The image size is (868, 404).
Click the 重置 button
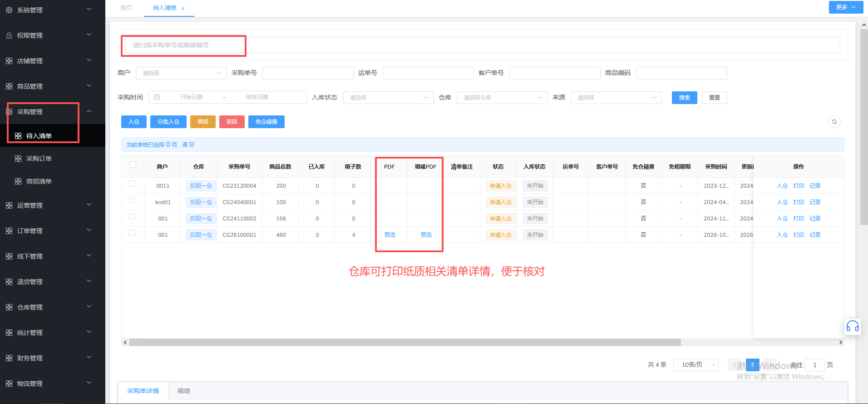pyautogui.click(x=714, y=97)
